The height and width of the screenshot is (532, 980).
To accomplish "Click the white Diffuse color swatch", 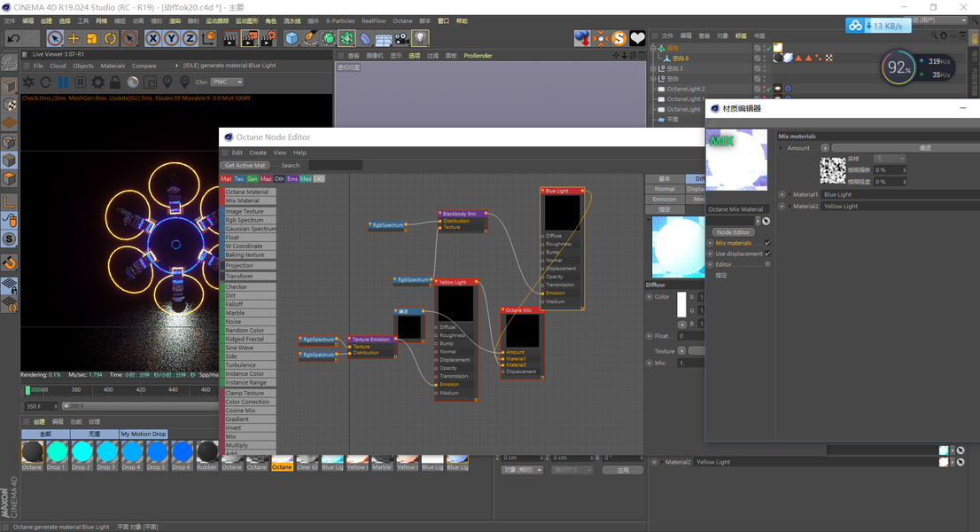I will (x=682, y=304).
